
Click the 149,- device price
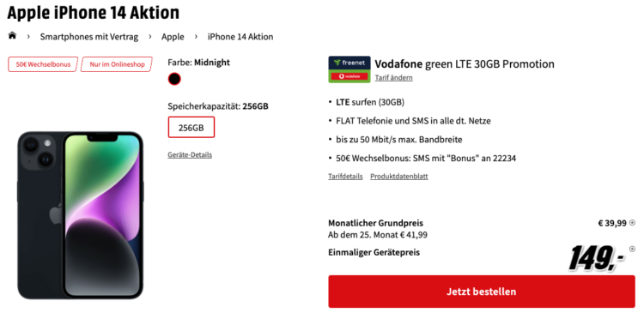coord(597,259)
